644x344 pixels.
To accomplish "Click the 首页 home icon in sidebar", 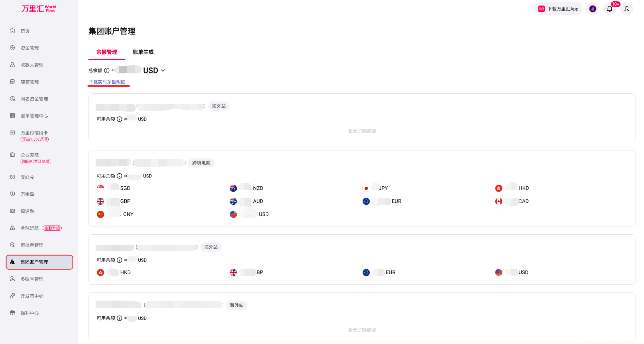I will tap(12, 31).
